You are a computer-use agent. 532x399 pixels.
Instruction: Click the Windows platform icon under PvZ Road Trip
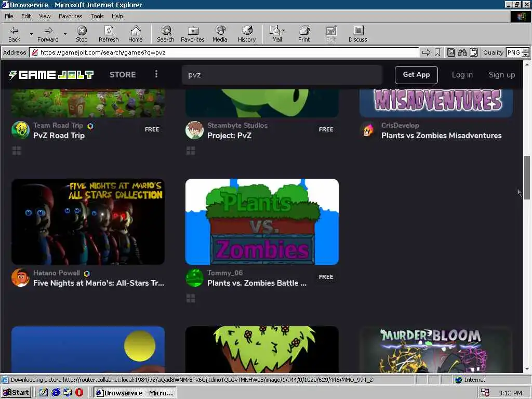[x=17, y=151]
